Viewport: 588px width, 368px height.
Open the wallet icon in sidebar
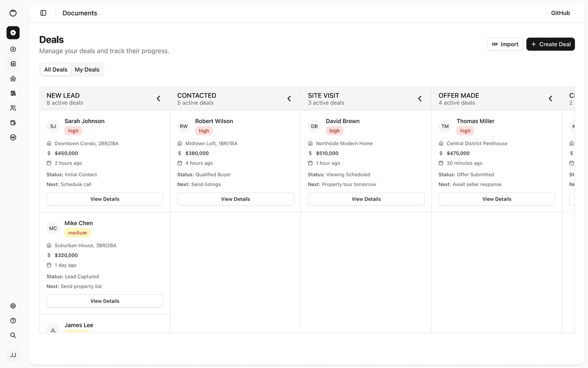13,123
